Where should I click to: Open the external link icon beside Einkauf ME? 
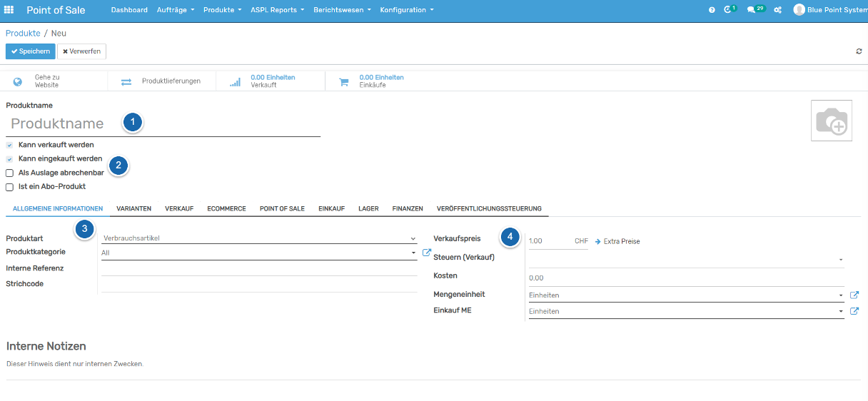(x=854, y=311)
